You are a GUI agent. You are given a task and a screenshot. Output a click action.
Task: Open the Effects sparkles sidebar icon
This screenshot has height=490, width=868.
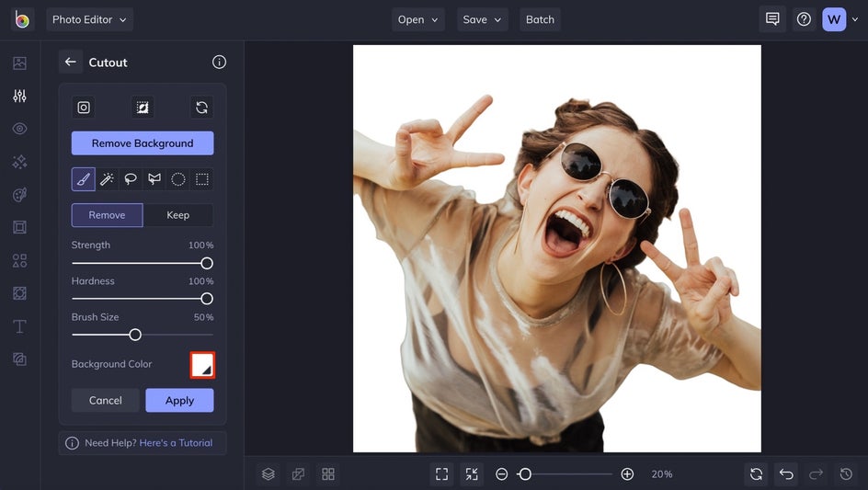tap(19, 162)
